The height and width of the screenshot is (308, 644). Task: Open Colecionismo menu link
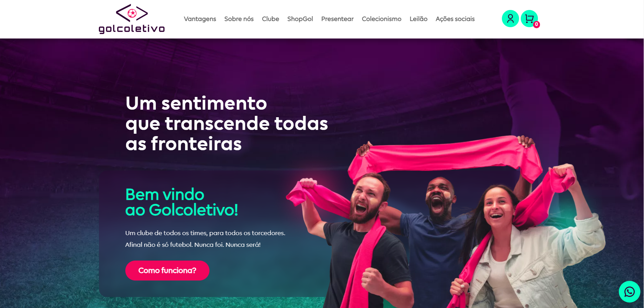pos(381,19)
